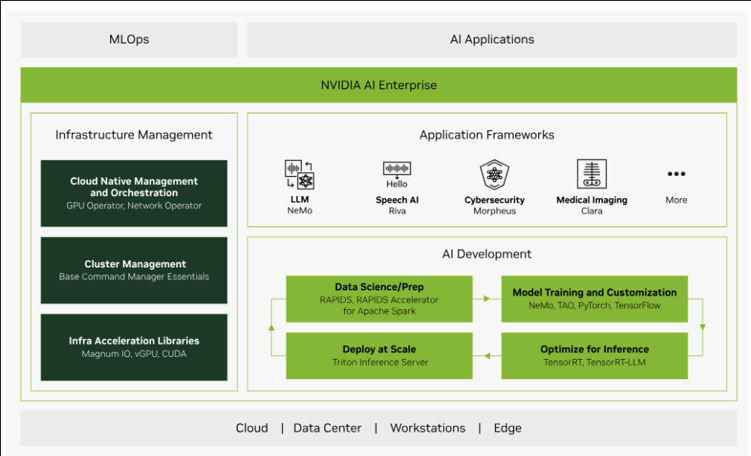The height and width of the screenshot is (456, 751).
Task: Choose the Optimize for Inference box
Action: [x=594, y=355]
